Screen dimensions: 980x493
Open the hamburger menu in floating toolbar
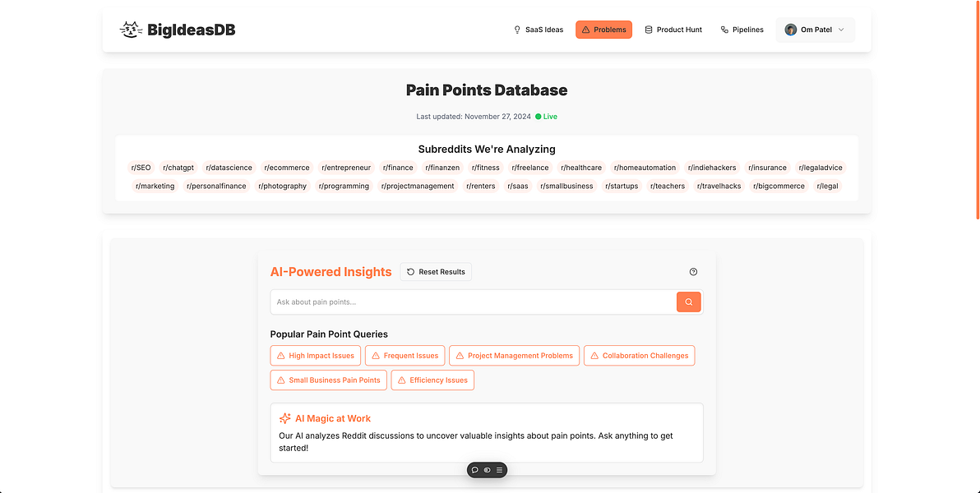499,470
